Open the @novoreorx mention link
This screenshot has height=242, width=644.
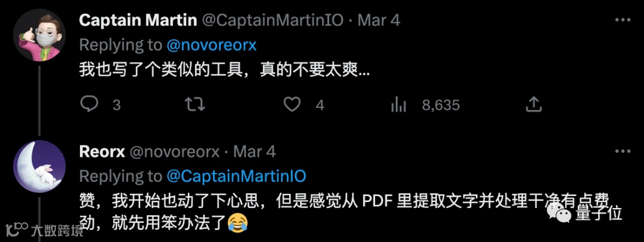(212, 45)
